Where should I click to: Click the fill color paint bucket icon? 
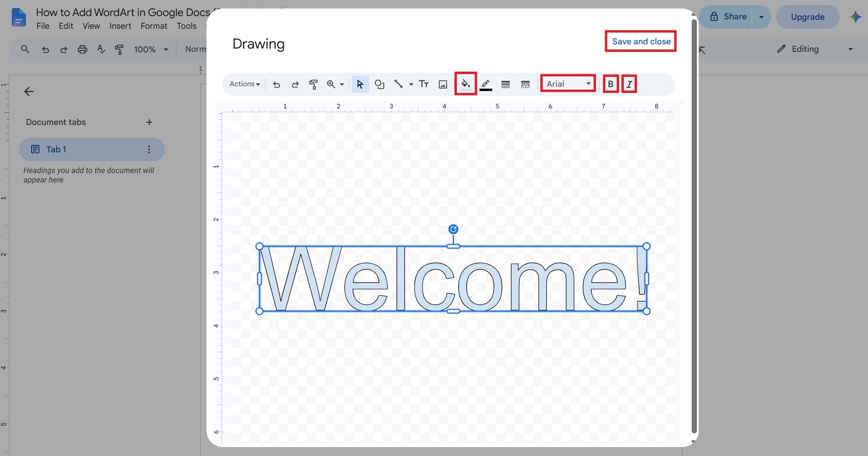point(465,84)
